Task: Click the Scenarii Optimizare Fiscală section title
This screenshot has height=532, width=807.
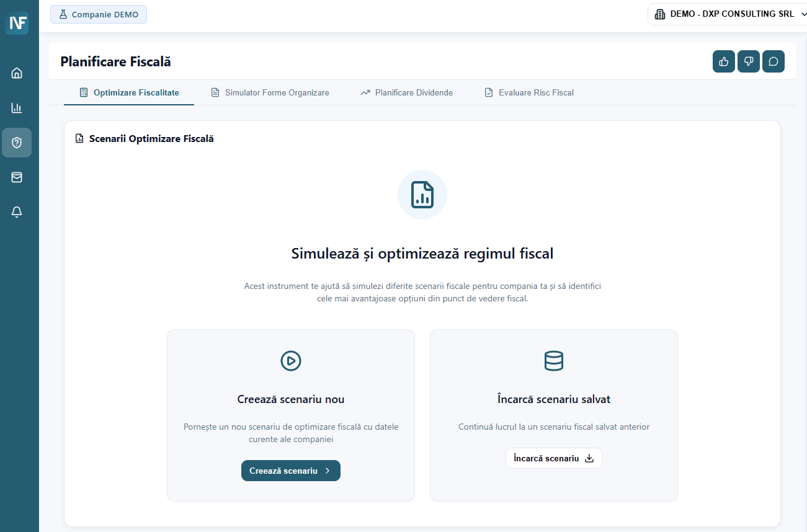Action: pos(151,139)
